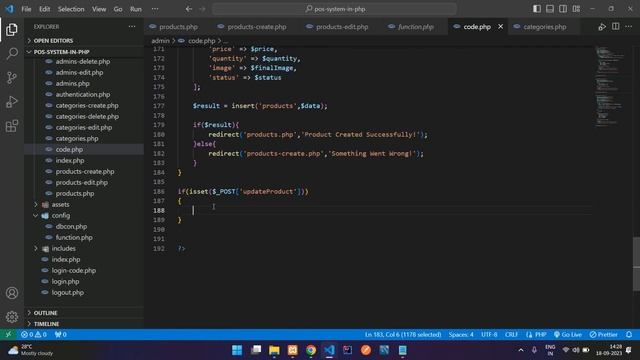Open File Explorer from the taskbar
Image resolution: width=640 pixels, height=360 pixels.
coord(274,350)
